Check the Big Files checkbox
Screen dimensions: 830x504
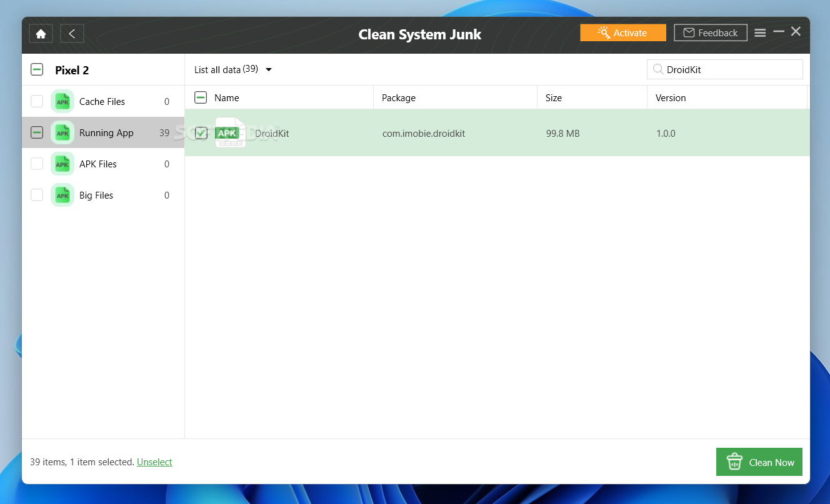coord(37,195)
